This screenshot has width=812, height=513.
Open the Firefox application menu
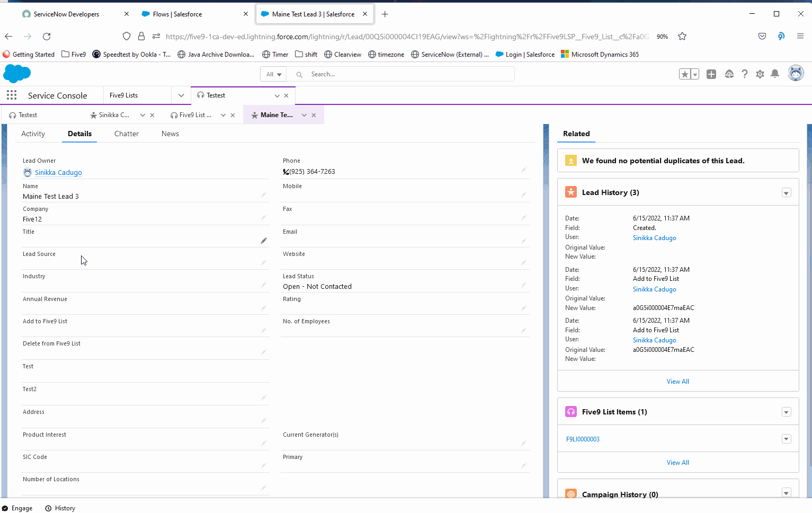pos(800,37)
